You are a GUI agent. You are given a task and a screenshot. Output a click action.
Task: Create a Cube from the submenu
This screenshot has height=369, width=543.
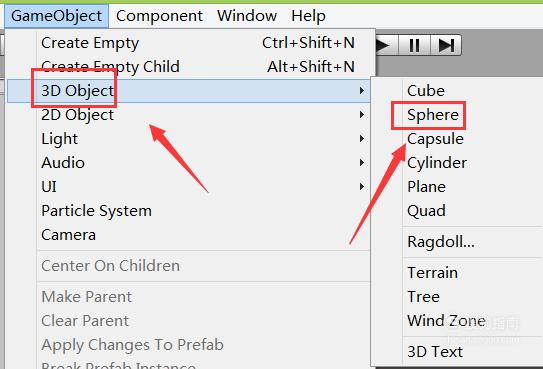(x=426, y=91)
